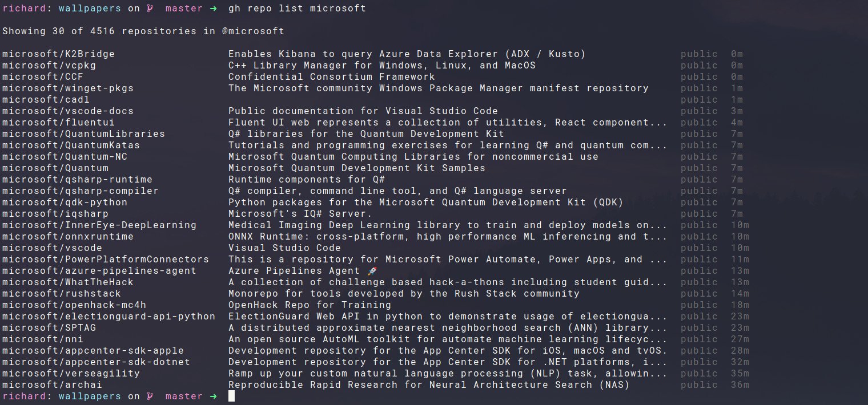Click the rocket emoji after Azure Pipelines Agent
This screenshot has width=868, height=405.
(x=373, y=271)
